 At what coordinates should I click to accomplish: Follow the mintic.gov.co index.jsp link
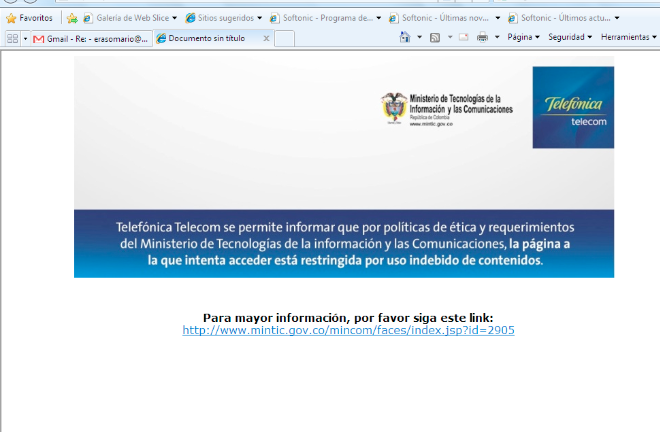coord(348,330)
